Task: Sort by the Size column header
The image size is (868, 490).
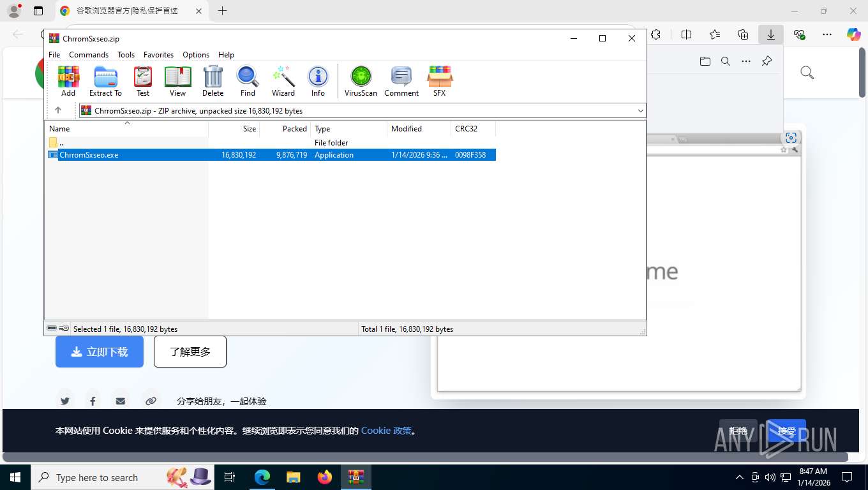Action: click(234, 129)
